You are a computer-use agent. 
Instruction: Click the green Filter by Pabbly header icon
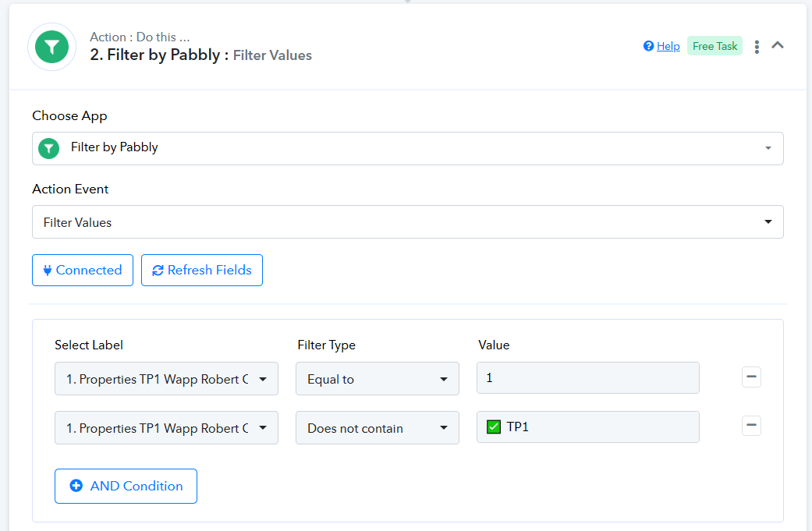(x=51, y=47)
